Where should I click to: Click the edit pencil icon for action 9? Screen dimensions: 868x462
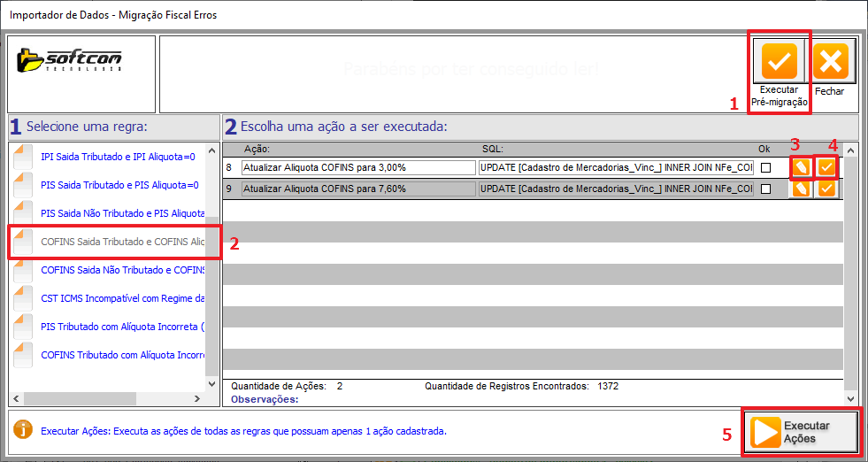click(801, 189)
